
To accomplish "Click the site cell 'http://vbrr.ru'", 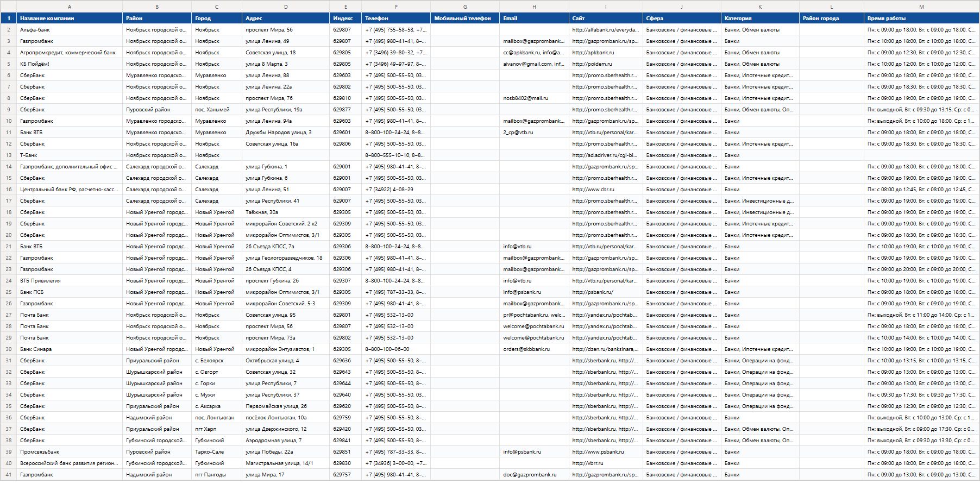I will click(606, 463).
